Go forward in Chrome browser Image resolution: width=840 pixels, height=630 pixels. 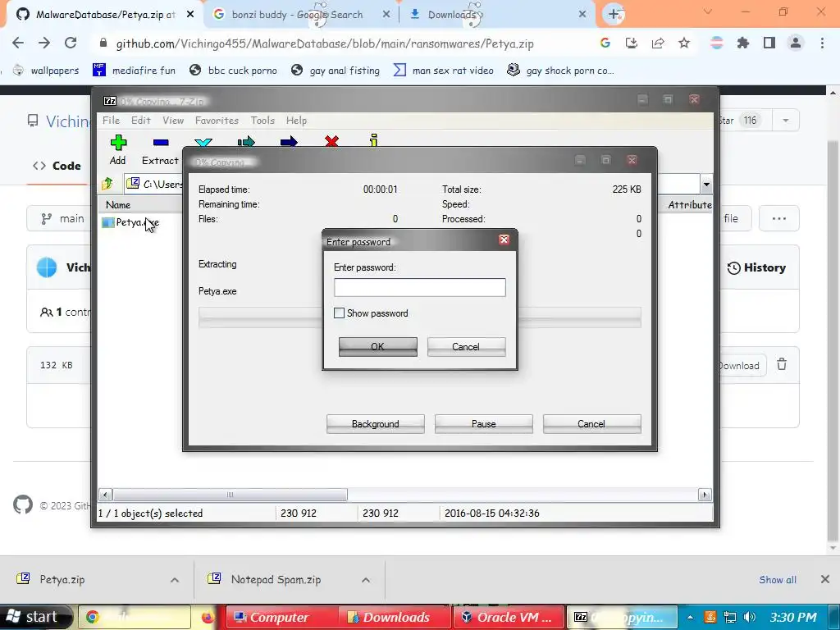44,43
